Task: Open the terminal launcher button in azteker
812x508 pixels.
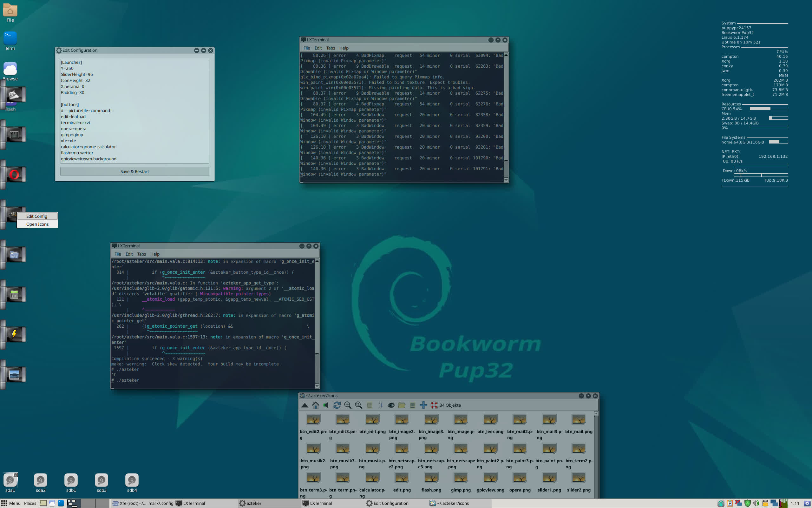Action: point(14,135)
